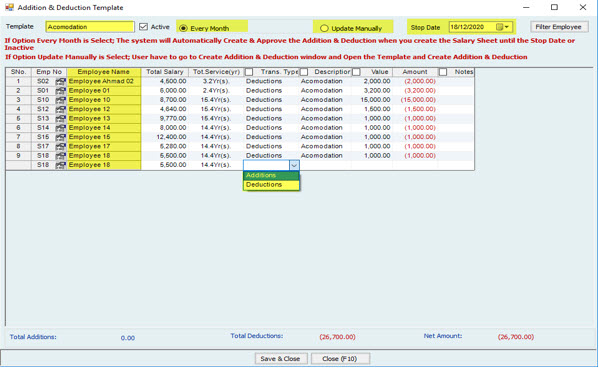Image resolution: width=599 pixels, height=369 pixels.
Task: Click the Filter Employee button
Action: click(x=559, y=27)
